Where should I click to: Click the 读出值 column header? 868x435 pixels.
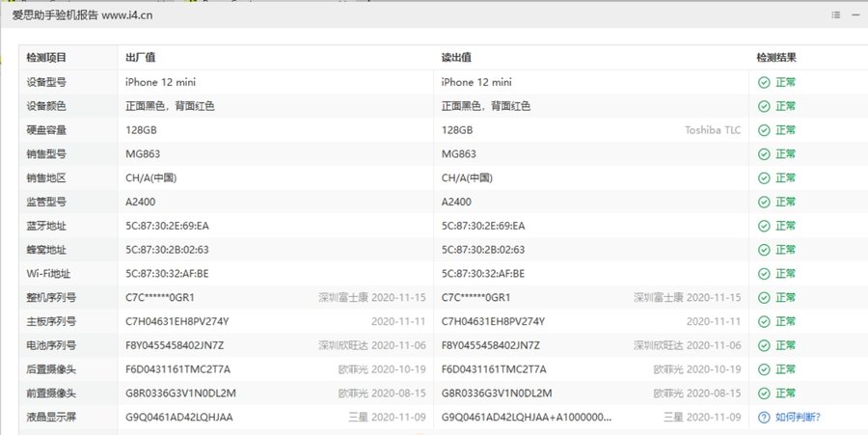[x=456, y=58]
